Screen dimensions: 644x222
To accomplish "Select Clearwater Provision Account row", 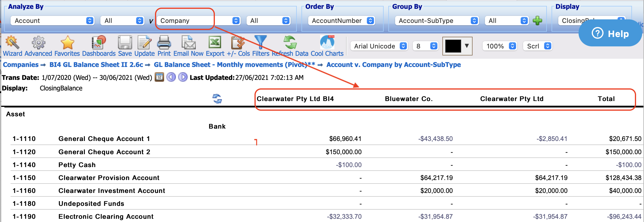I will click(x=326, y=178).
